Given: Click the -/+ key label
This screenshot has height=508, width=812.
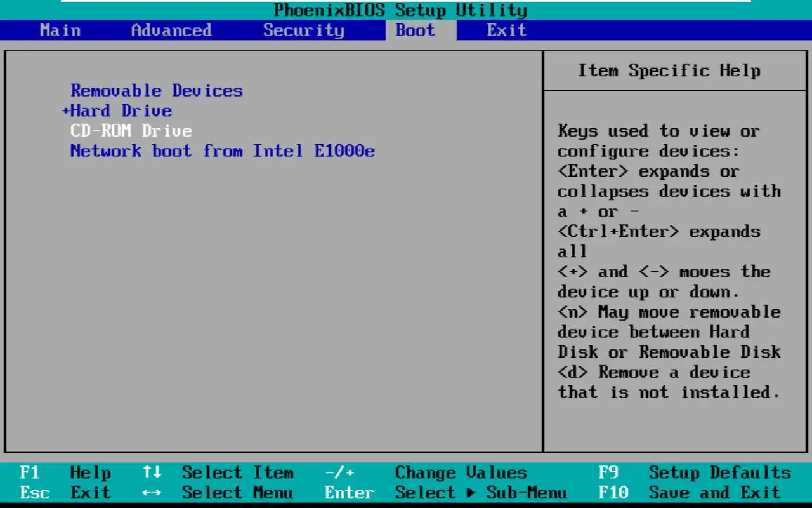Looking at the screenshot, I should [x=339, y=472].
